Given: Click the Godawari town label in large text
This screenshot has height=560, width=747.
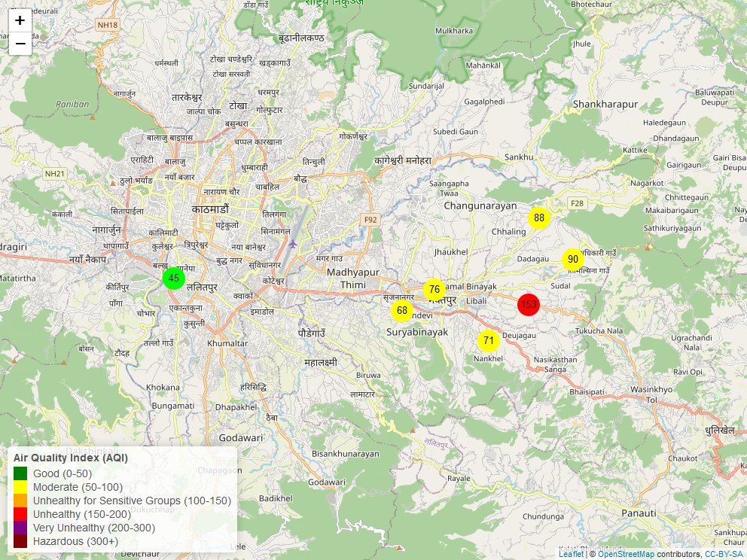Looking at the screenshot, I should tap(240, 437).
